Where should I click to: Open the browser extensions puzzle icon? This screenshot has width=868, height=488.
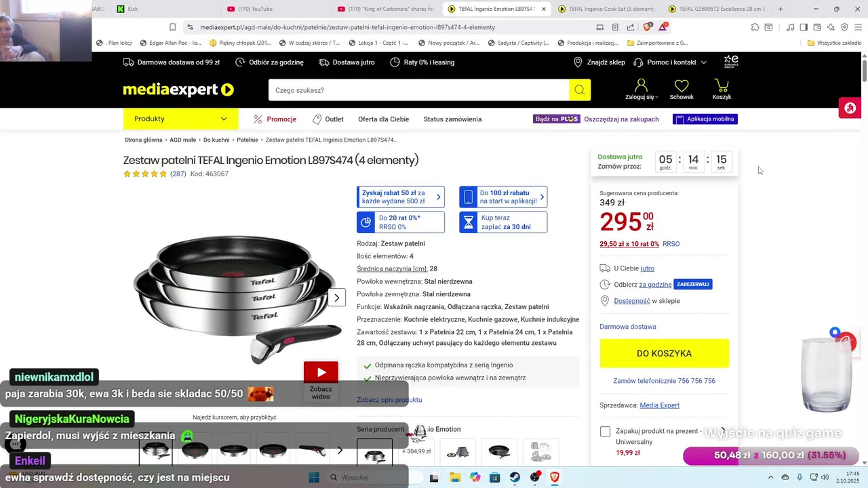(x=755, y=27)
